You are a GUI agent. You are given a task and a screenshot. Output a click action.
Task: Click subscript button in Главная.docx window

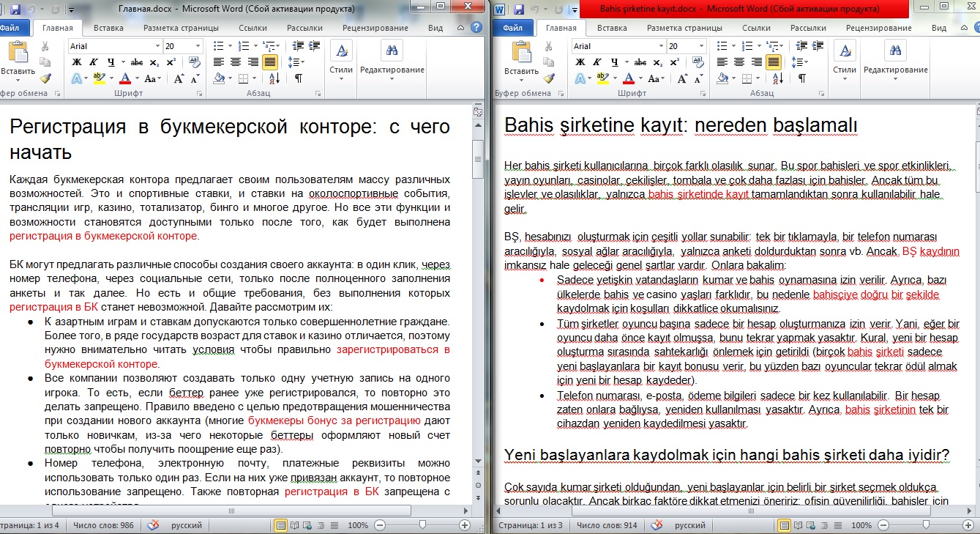tap(155, 62)
